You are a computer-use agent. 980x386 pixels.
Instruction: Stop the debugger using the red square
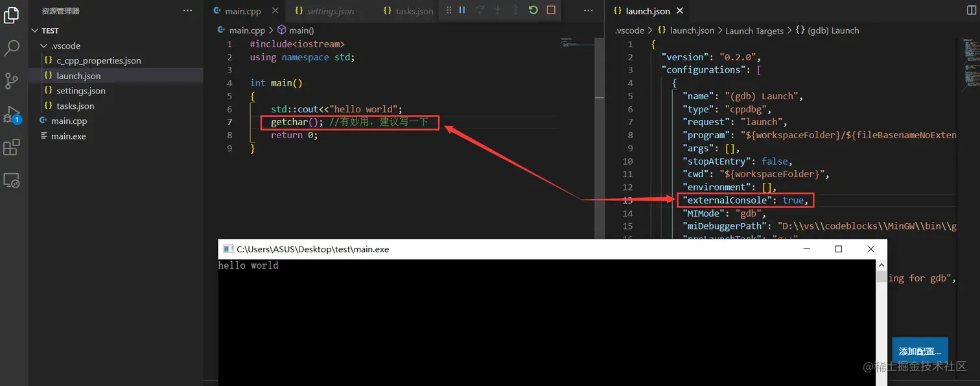click(550, 10)
